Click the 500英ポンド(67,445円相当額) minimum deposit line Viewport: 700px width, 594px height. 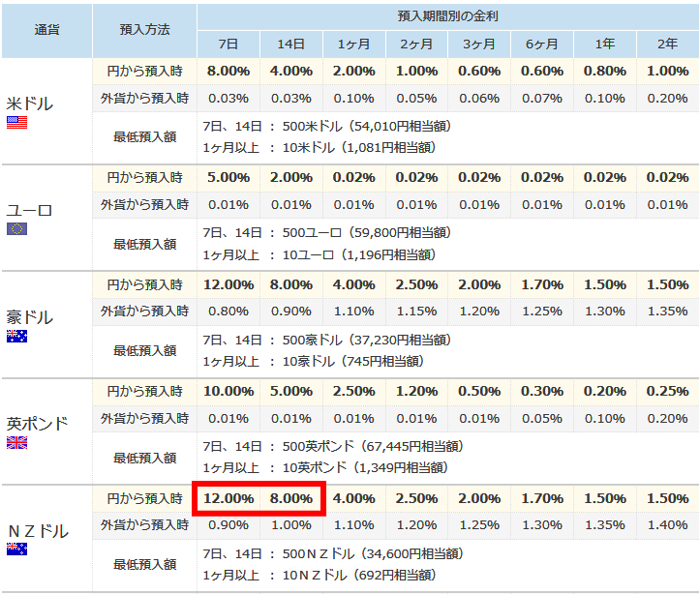pos(333,446)
